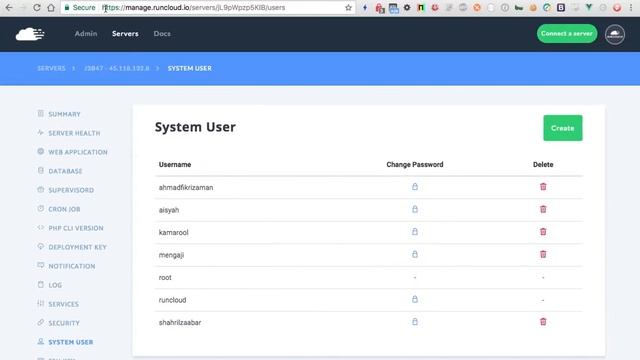Open Services section in sidebar
The height and width of the screenshot is (360, 640).
(63, 304)
